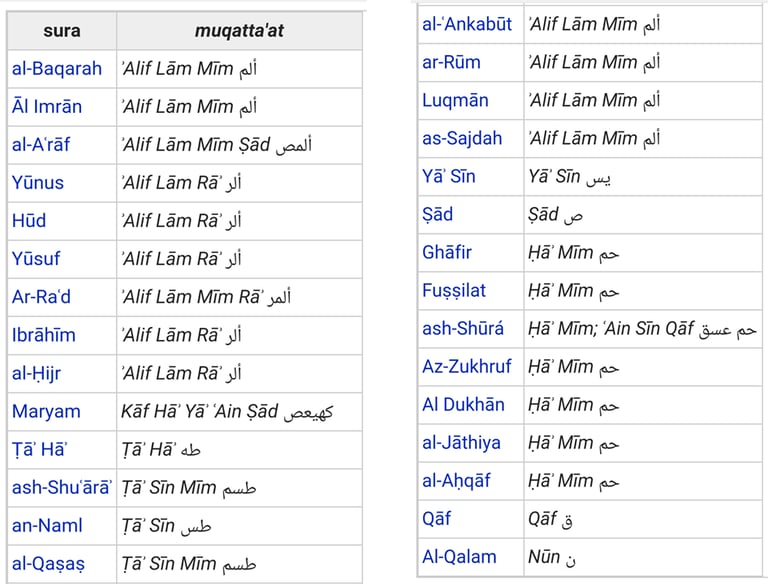Follow the Ar-Ra'd link
Viewport: 768px width, 584px height.
(41, 297)
